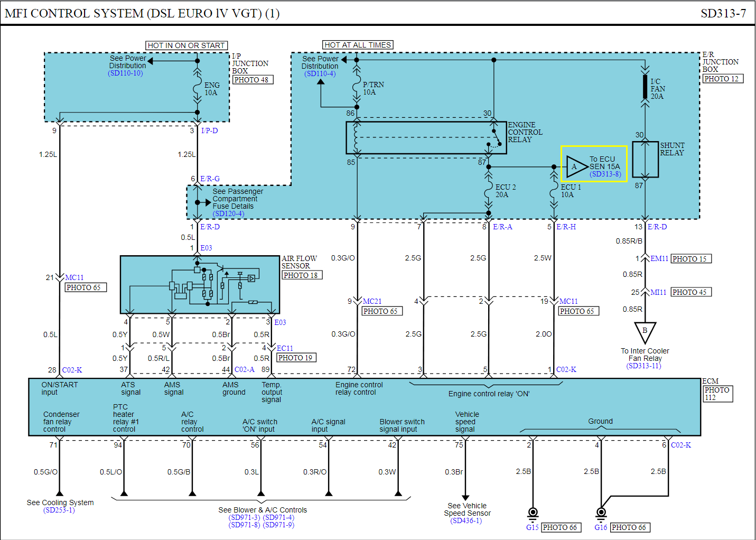The width and height of the screenshot is (756, 540).
Task: Click the PHOTO 19 button near EC11
Action: (296, 358)
